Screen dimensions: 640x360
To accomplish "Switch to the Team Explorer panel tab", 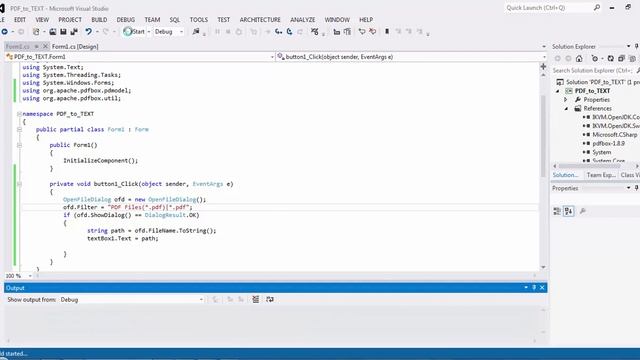I will (600, 175).
